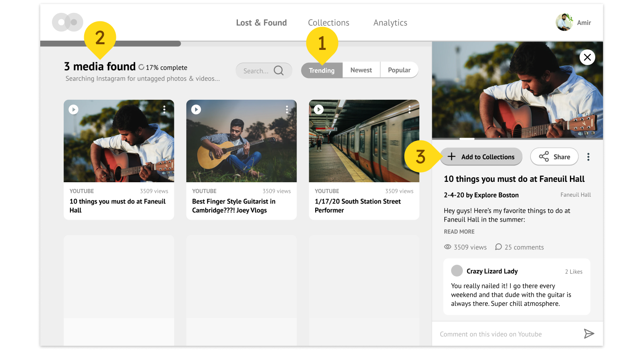
Task: Click the search progress bar
Action: (236, 43)
